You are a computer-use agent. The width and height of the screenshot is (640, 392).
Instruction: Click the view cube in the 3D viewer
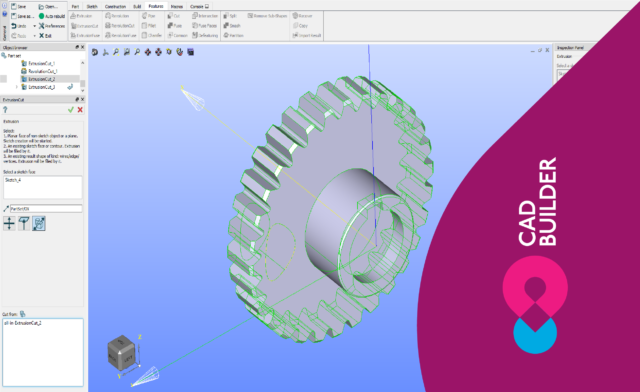(121, 352)
